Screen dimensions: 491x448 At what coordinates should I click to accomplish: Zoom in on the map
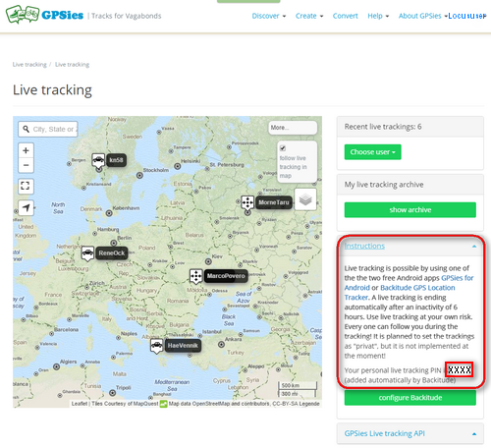click(x=26, y=150)
